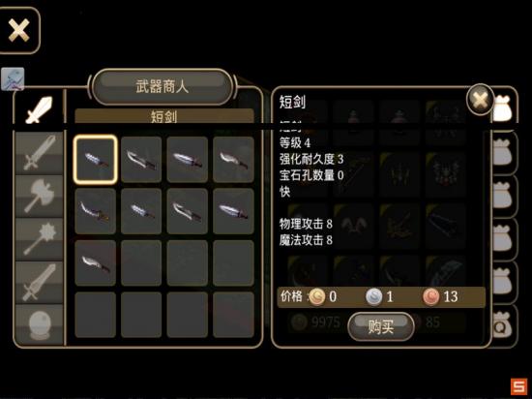Image resolution: width=532 pixels, height=399 pixels.
Task: Select the fourth dagger in first row
Action: pos(233,159)
